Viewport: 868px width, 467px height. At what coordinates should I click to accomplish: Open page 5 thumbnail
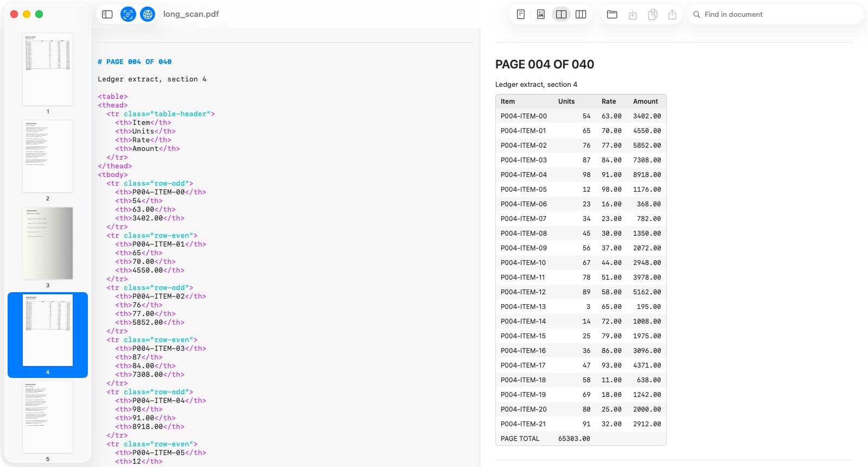(48, 417)
